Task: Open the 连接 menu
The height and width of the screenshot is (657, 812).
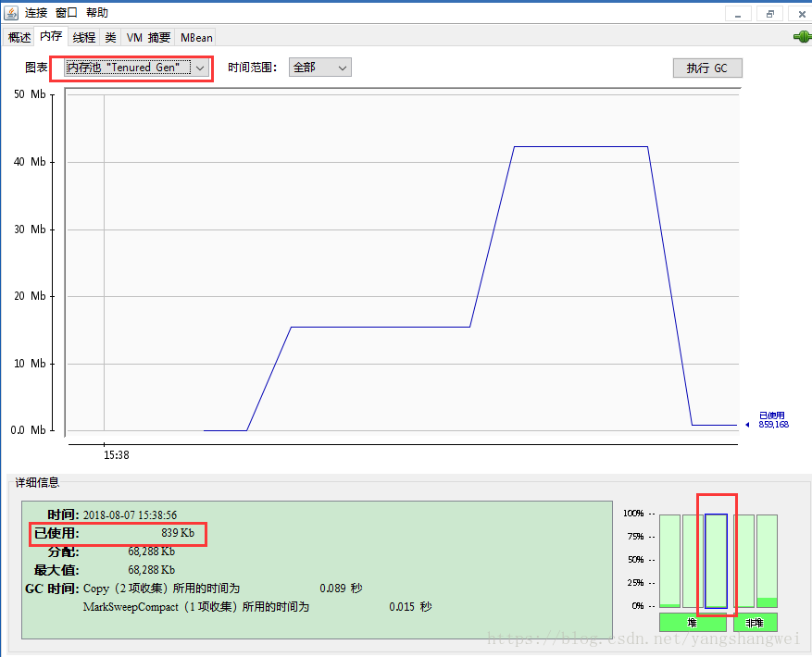Action: pyautogui.click(x=36, y=13)
